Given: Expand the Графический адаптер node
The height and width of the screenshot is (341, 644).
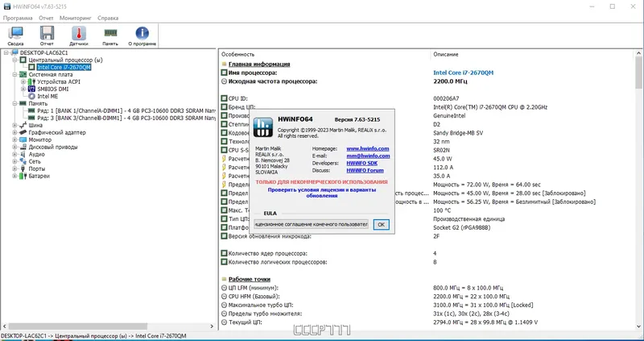Looking at the screenshot, I should (x=14, y=132).
